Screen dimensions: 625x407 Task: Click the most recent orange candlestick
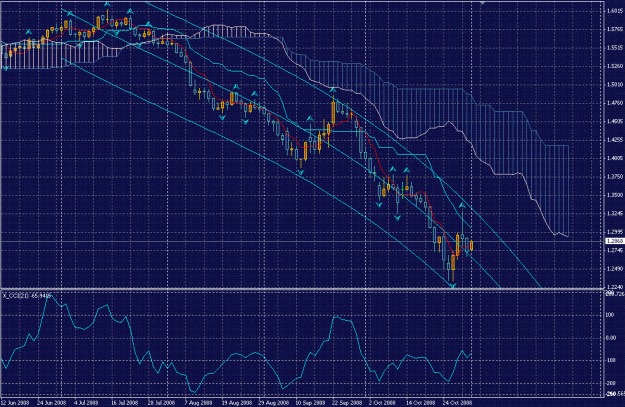pyautogui.click(x=472, y=245)
